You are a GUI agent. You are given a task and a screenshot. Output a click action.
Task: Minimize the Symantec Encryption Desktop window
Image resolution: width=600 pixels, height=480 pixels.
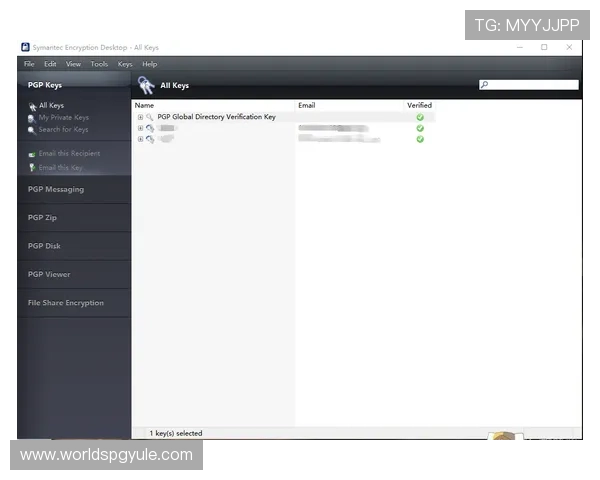pos(520,47)
